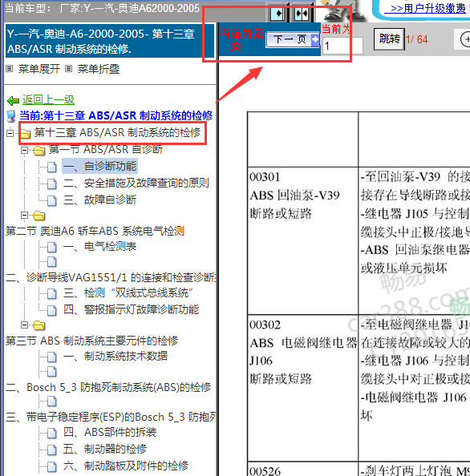Screen dimensions: 470x476
Task: Open 一、制动系统技术数据 tree item
Action: (115, 356)
